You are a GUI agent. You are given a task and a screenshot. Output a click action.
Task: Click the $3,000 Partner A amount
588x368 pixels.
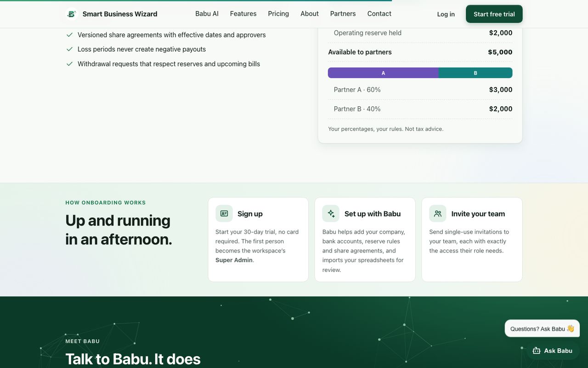(501, 90)
